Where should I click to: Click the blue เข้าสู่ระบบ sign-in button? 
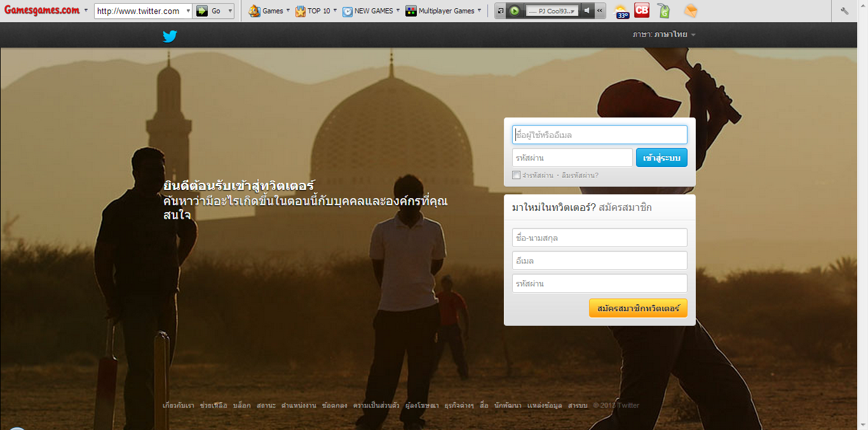(x=661, y=158)
